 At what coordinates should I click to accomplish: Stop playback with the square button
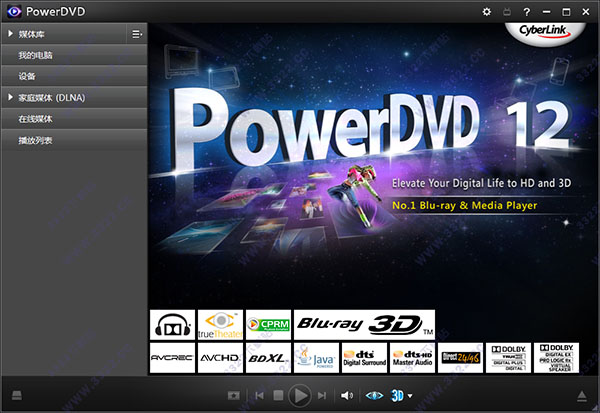tap(278, 395)
